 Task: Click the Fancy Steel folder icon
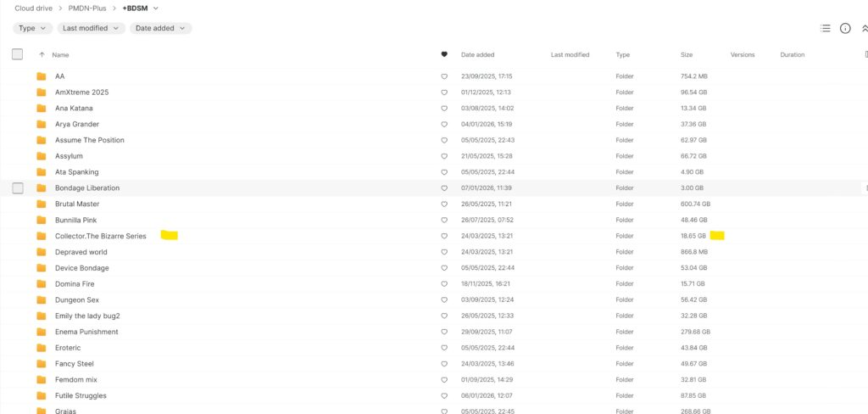[x=42, y=364]
